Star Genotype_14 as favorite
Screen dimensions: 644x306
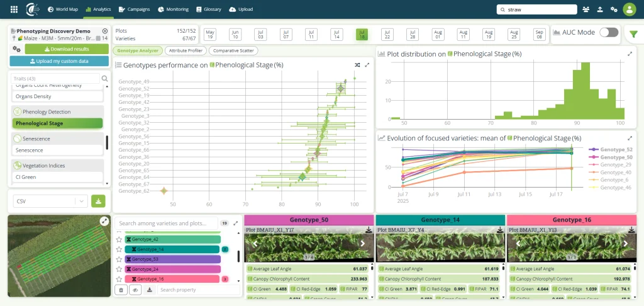point(119,249)
